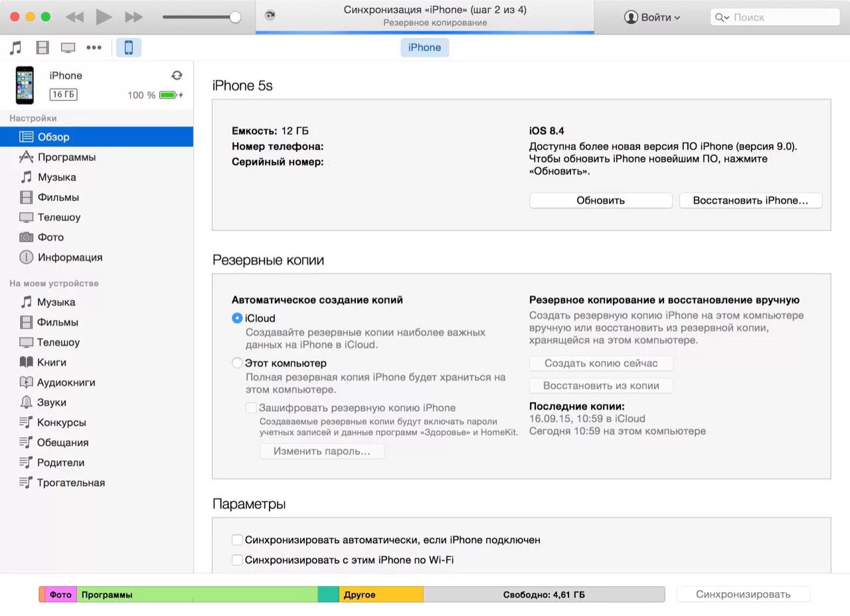
Task: Toggle Зашифровать резервную копию iPhone checkbox
Action: click(x=251, y=408)
